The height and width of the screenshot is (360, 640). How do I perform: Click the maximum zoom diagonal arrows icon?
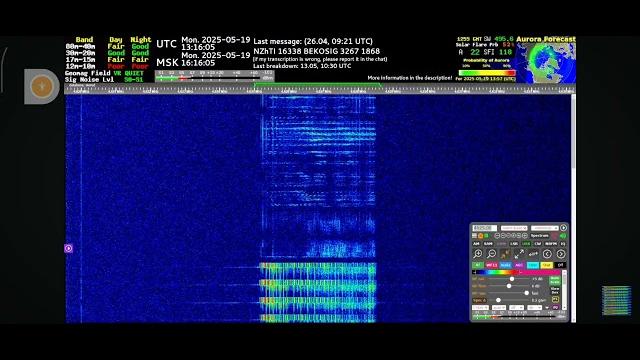click(x=519, y=254)
